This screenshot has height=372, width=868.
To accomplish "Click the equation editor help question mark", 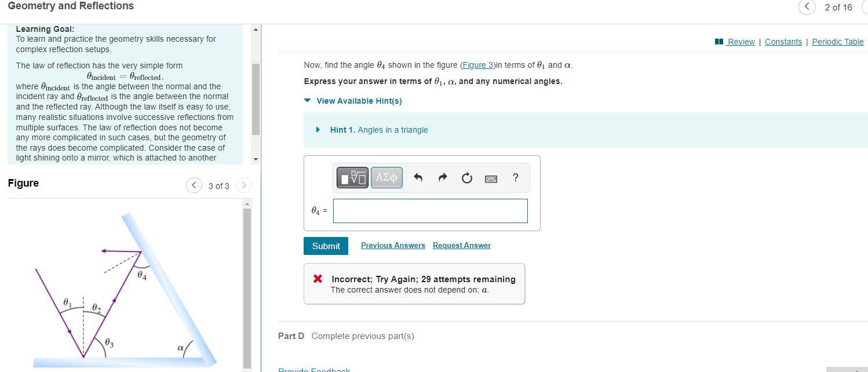I will pyautogui.click(x=515, y=178).
